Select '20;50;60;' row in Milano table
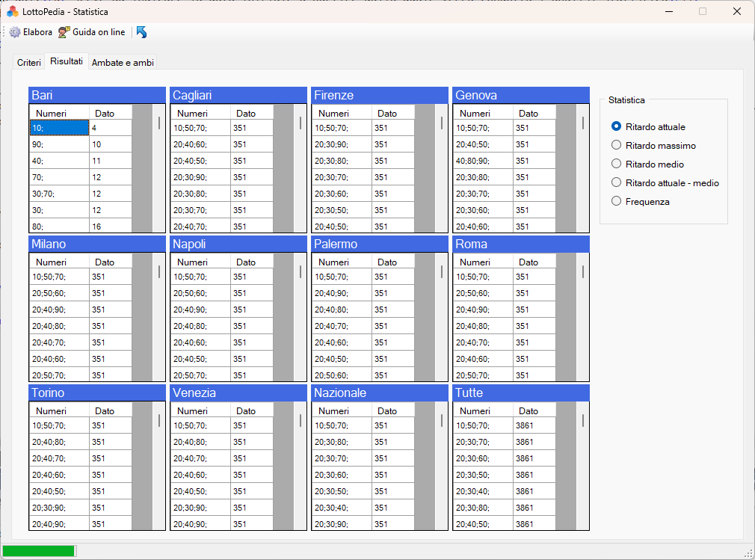Screen dimensions: 755x560 (x=81, y=293)
